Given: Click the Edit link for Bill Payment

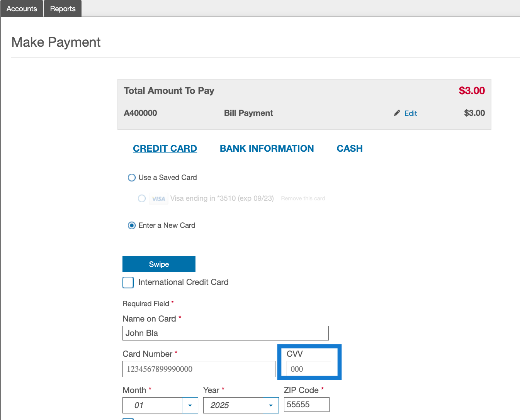Looking at the screenshot, I should click(x=410, y=113).
